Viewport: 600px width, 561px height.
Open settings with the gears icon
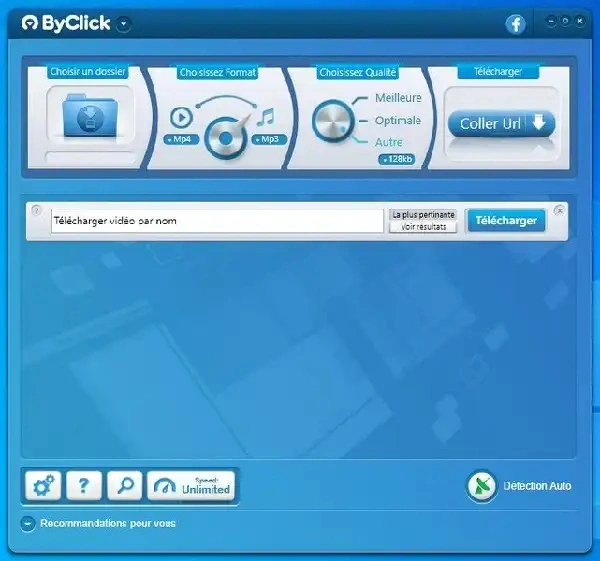(45, 487)
